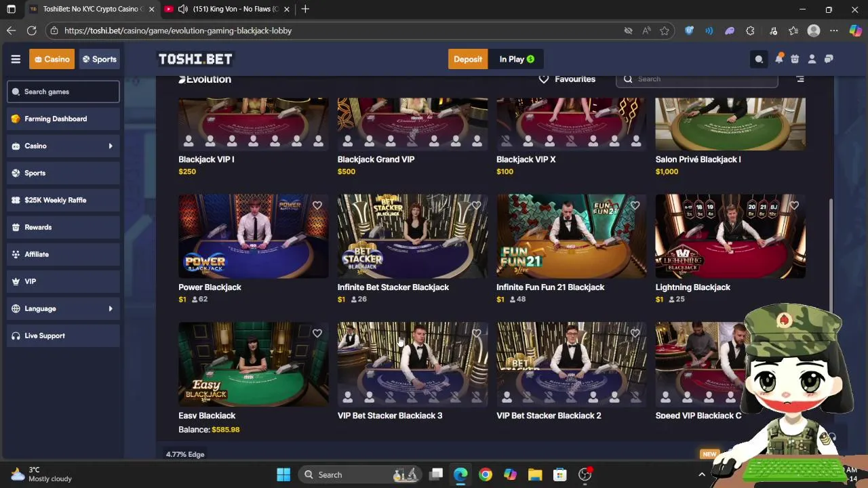Click the Windows taskbar Search box
This screenshot has width=868, height=488.
[x=361, y=474]
